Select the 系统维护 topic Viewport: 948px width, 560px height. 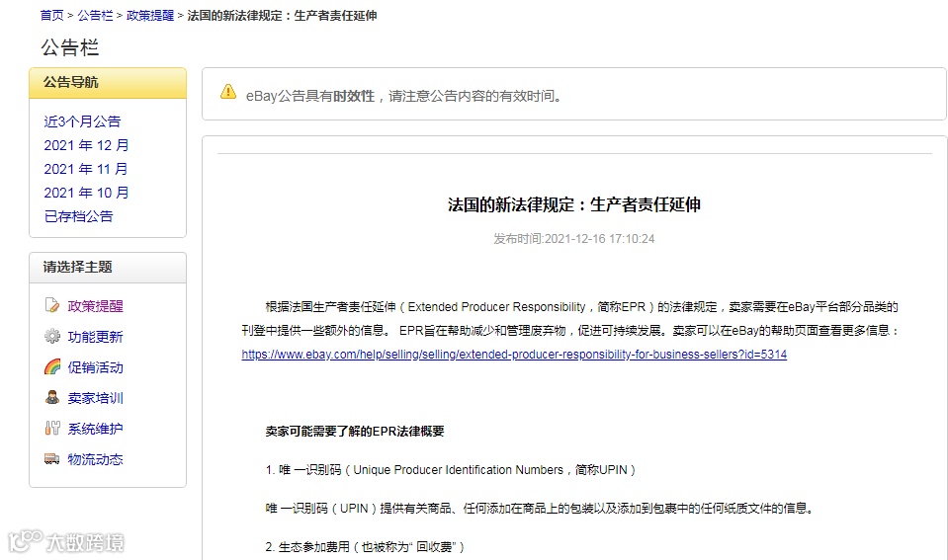(96, 429)
